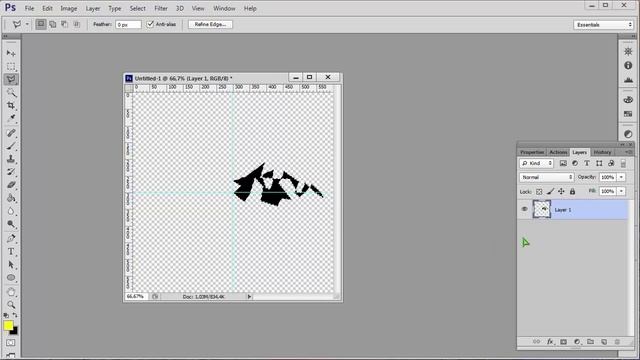Create a new group folder icon

[590, 342]
